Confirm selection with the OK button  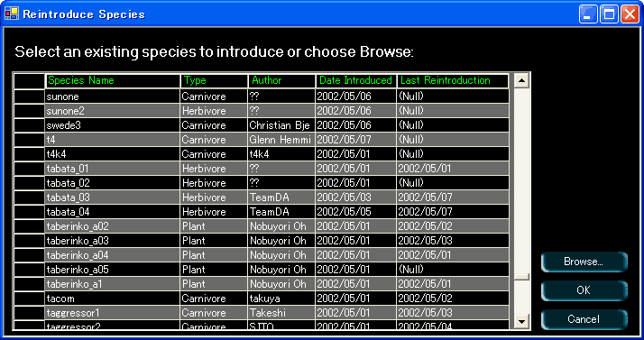[584, 290]
